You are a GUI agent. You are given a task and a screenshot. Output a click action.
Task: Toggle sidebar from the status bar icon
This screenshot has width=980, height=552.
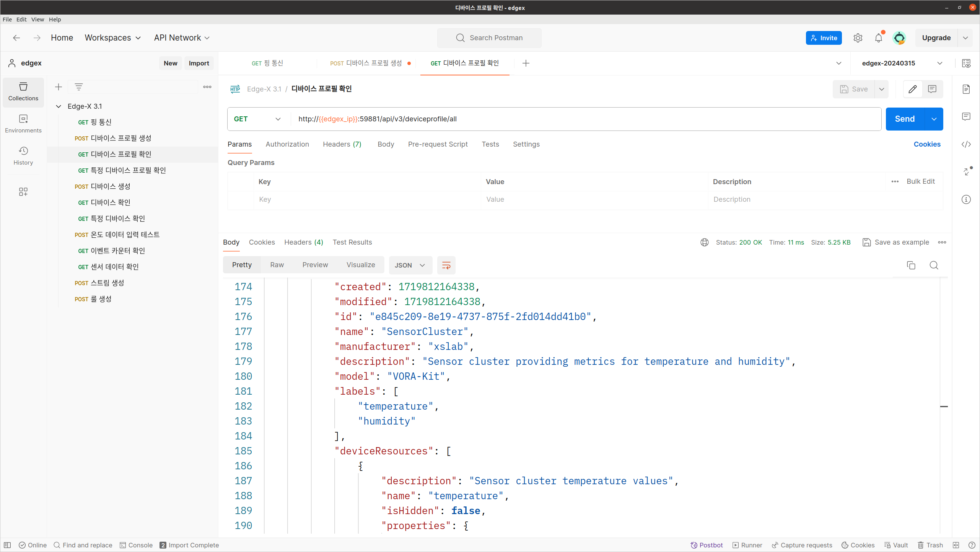click(x=7, y=545)
